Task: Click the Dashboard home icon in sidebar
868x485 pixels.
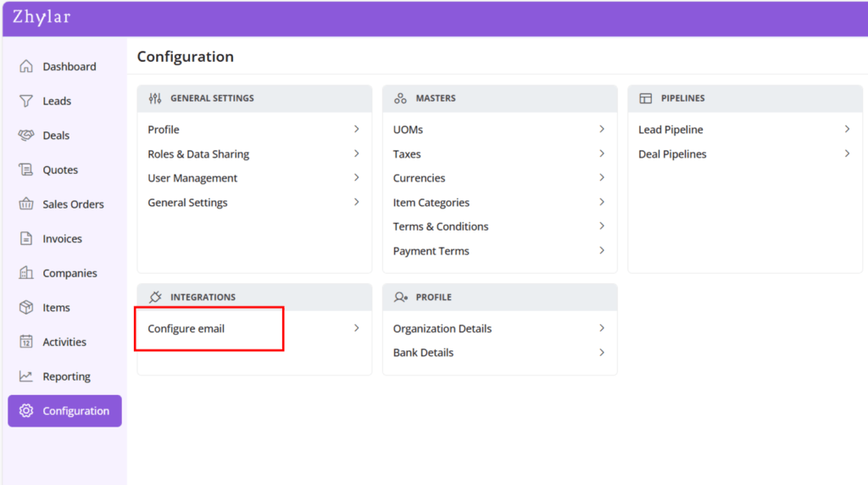Action: (26, 66)
